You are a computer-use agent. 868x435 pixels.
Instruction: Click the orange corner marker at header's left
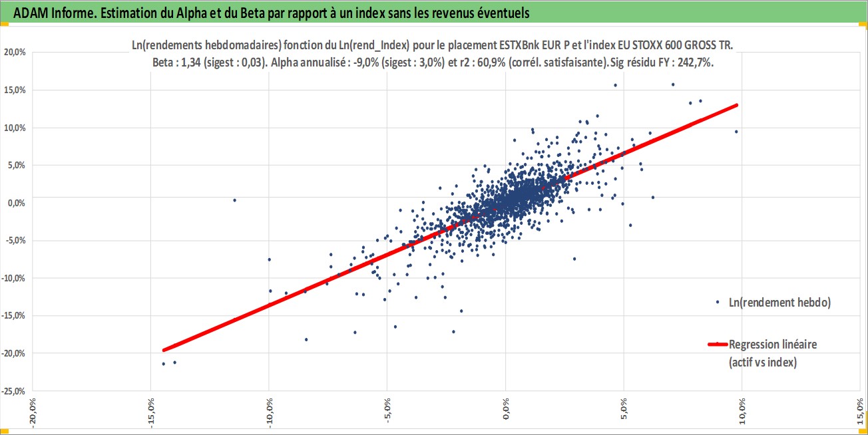5,24
